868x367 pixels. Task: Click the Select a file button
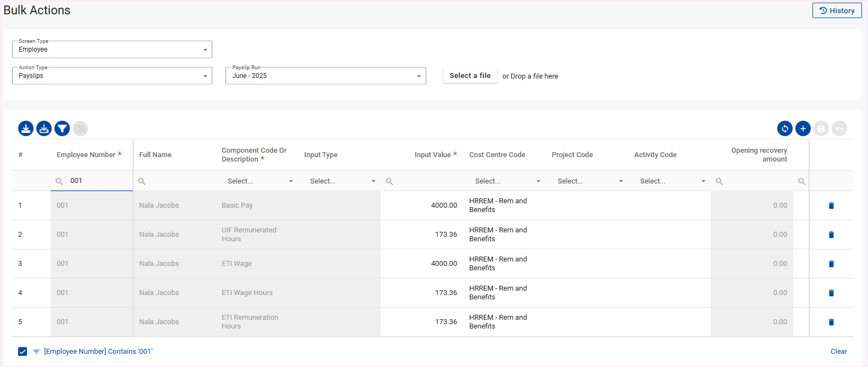(470, 76)
